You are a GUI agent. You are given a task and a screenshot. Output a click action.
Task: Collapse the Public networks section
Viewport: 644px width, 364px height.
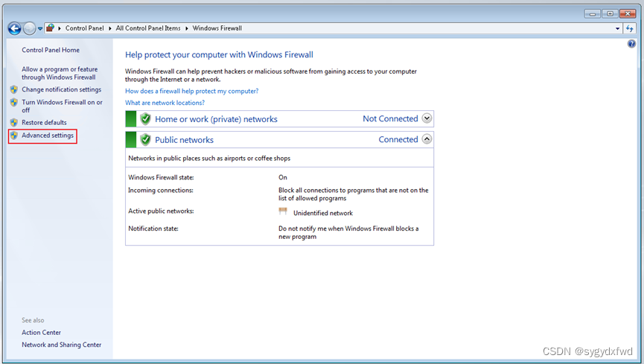[427, 139]
